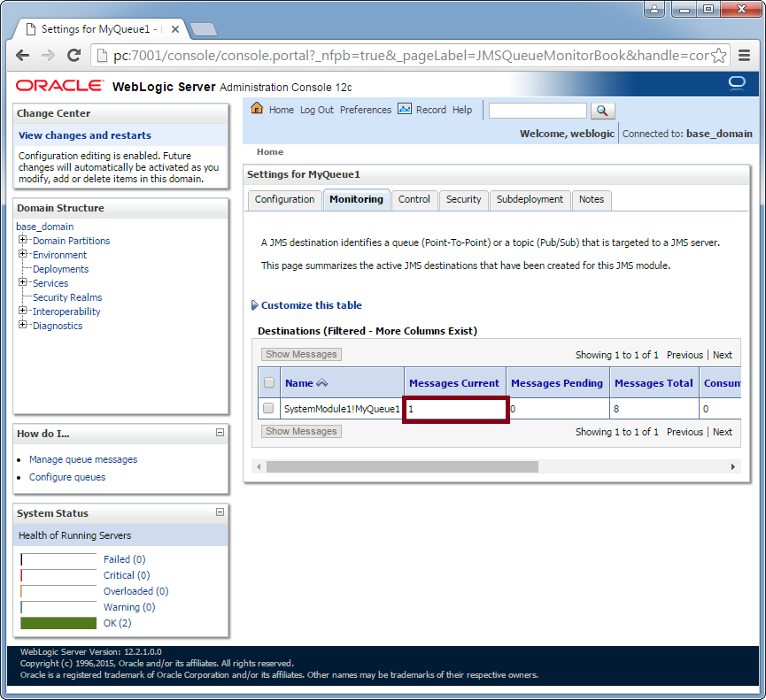This screenshot has width=766, height=700.
Task: Click the Configure queues link
Action: (67, 477)
